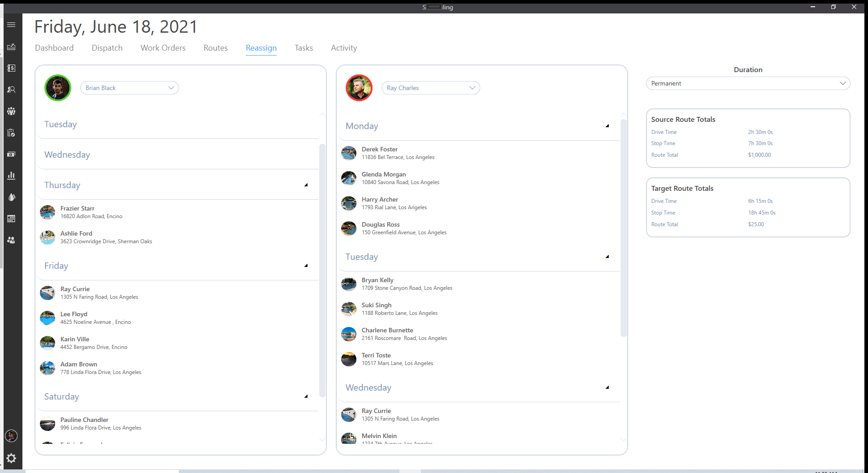Click the team group icon in the sidebar
This screenshot has width=868, height=473.
tap(12, 111)
